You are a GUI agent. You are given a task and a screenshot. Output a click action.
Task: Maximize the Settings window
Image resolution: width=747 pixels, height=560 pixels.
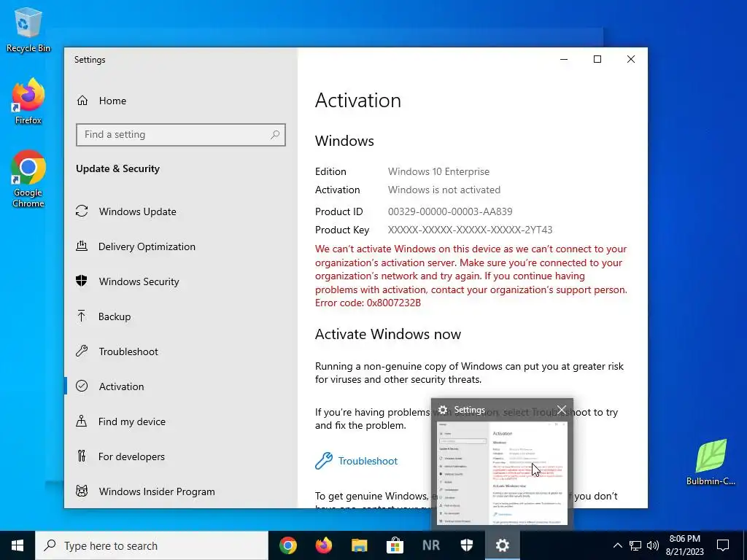597,59
